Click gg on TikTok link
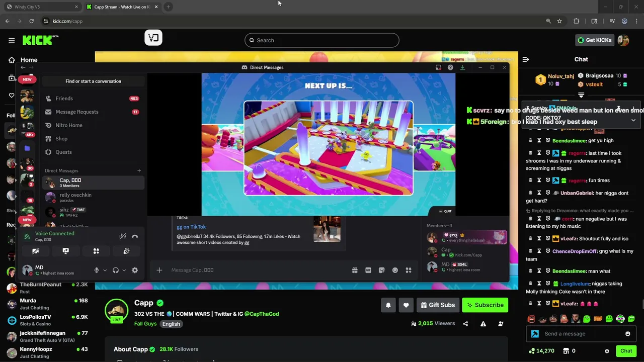The height and width of the screenshot is (362, 644). pyautogui.click(x=191, y=227)
